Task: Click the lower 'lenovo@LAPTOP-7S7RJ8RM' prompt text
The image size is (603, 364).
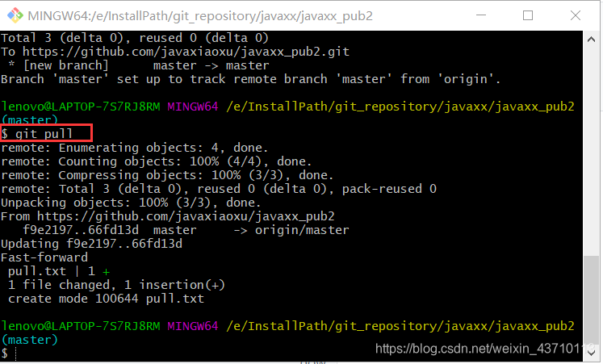Action: pos(81,326)
